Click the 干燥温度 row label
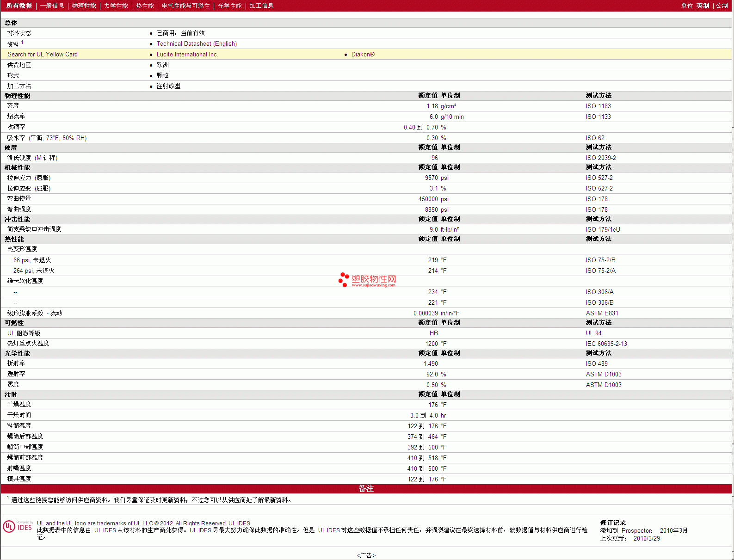This screenshot has width=734, height=560. click(x=19, y=405)
